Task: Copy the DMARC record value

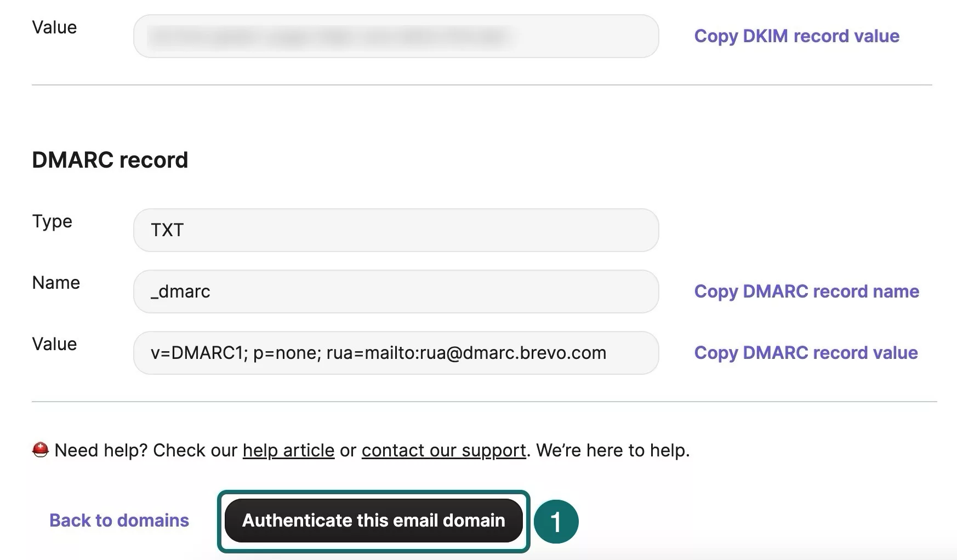Action: (806, 353)
